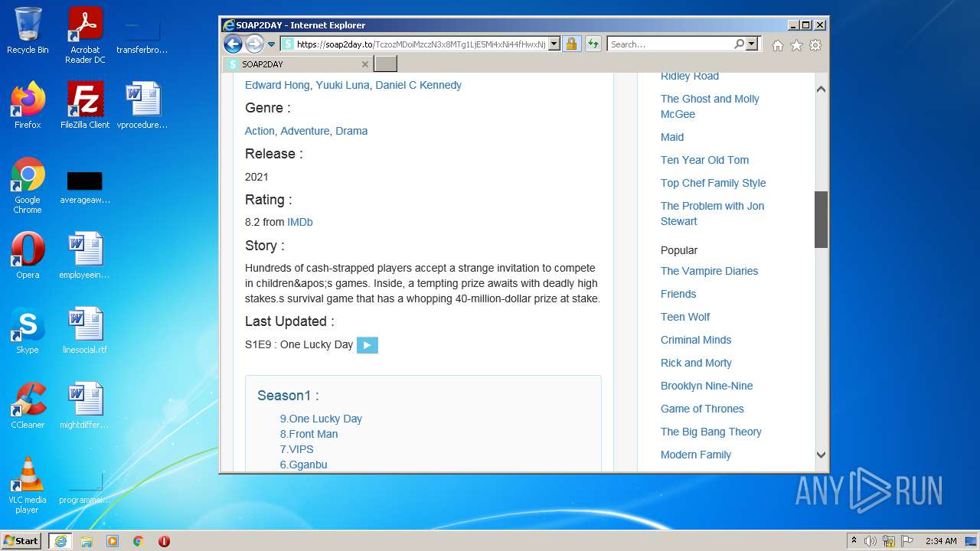The height and width of the screenshot is (551, 980).
Task: Select Skype desktop icon
Action: 28,330
